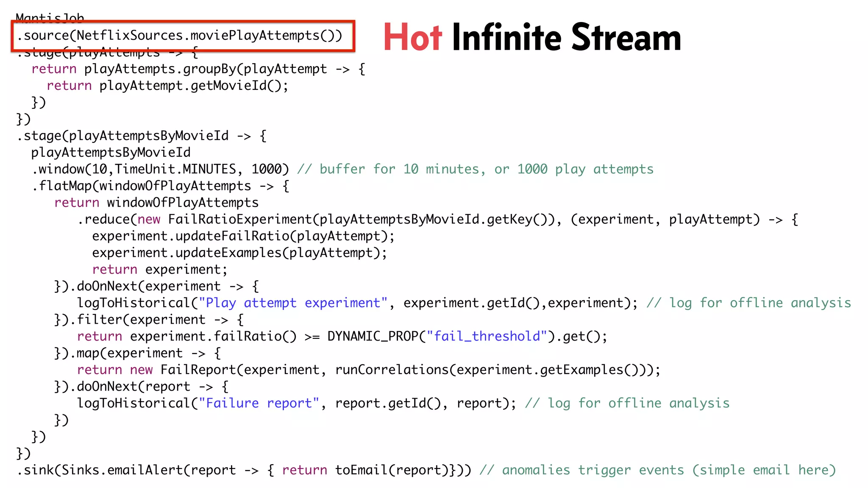Click the "Play attempt experiment" string literal
Viewport: 868px width, 488px height.
point(293,303)
